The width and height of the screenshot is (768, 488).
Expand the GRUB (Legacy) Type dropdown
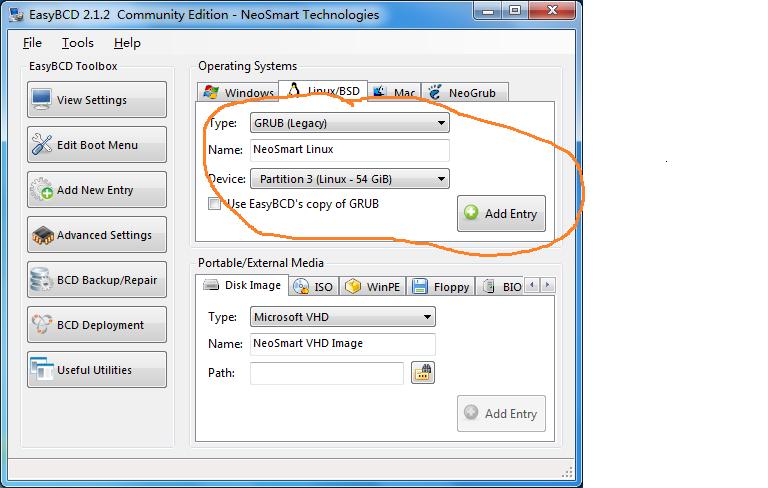348,123
